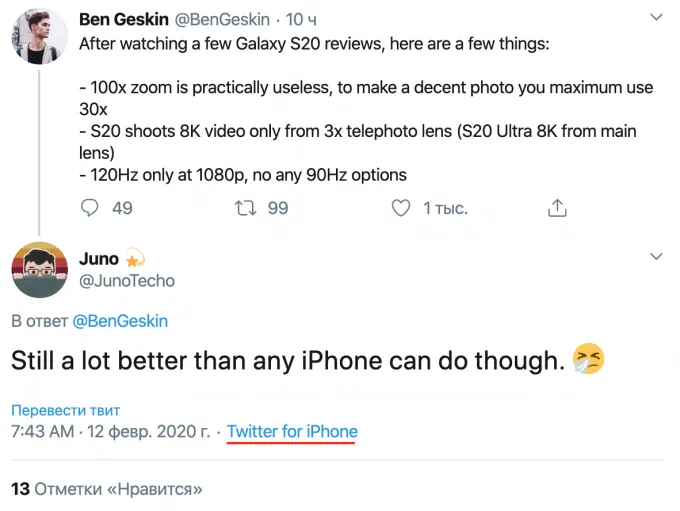The width and height of the screenshot is (680, 511).
Task: Open Juno's profile avatar
Action: coord(40,269)
